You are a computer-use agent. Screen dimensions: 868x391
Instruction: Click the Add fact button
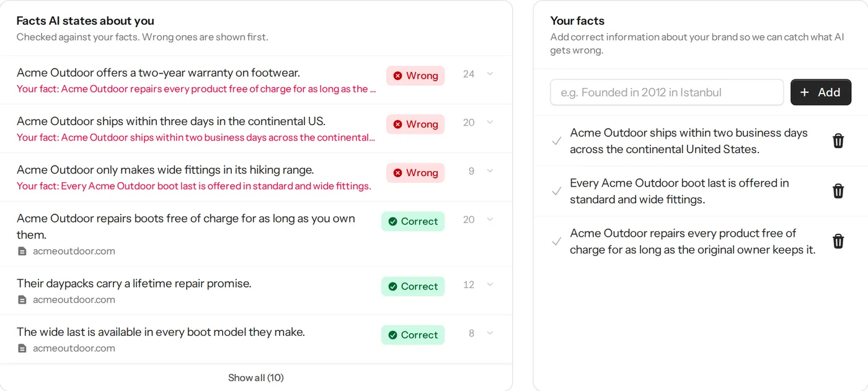pyautogui.click(x=821, y=92)
